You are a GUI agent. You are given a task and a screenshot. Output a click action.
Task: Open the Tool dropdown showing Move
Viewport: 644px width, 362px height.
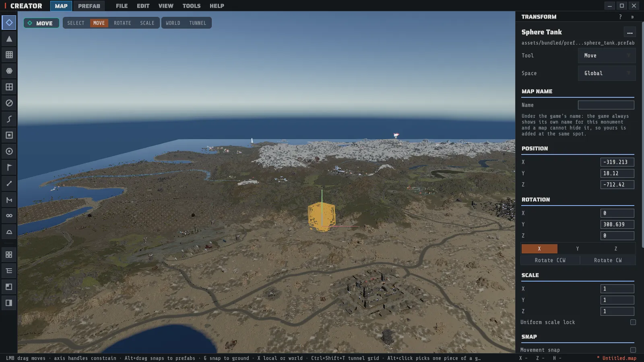point(607,56)
